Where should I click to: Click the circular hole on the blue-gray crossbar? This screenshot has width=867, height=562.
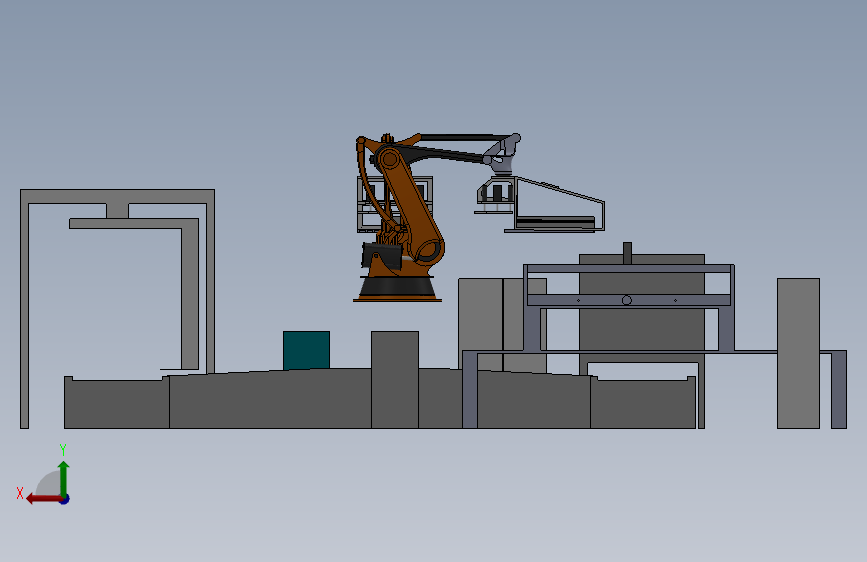pyautogui.click(x=626, y=300)
